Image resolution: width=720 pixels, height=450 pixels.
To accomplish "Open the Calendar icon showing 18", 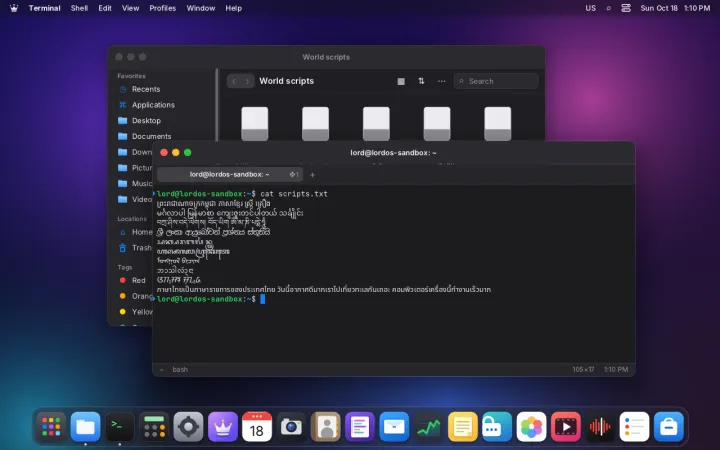I will [257, 427].
